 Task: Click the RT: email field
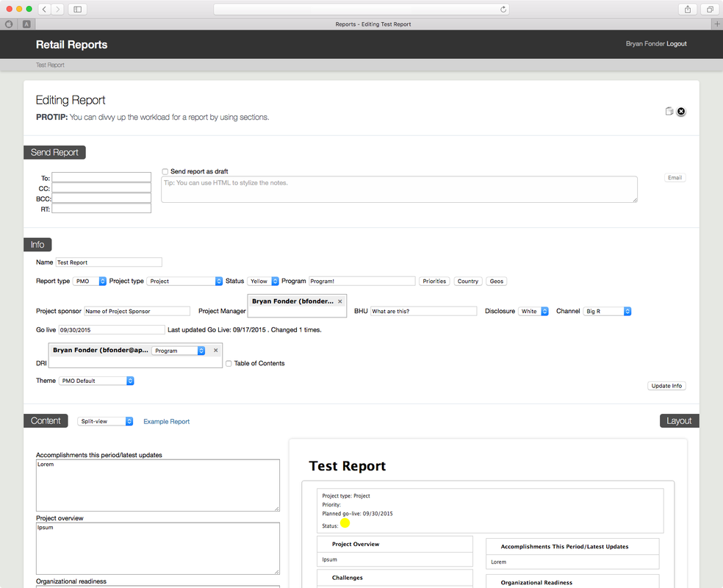pos(101,209)
